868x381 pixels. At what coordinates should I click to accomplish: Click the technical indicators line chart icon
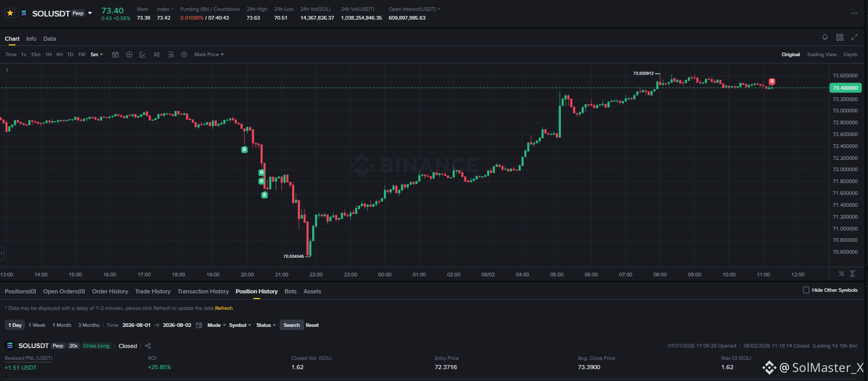pyautogui.click(x=142, y=55)
